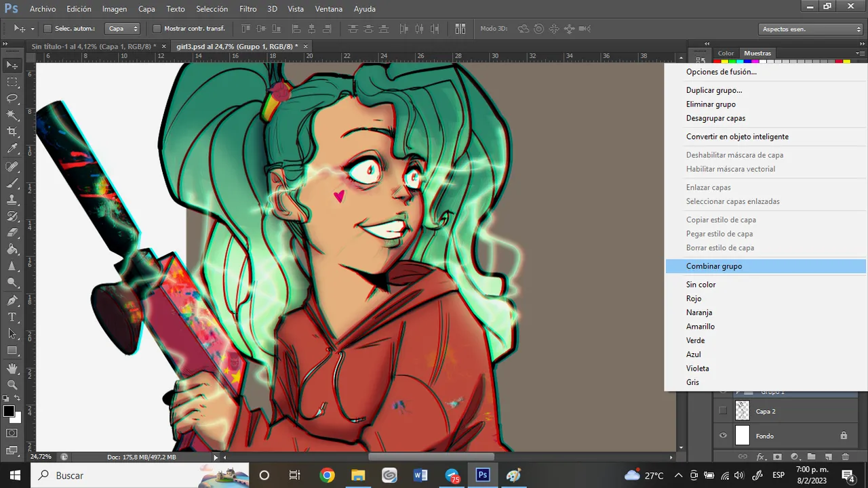The image size is (868, 488).
Task: Select the Eyedropper tool
Action: 12,148
